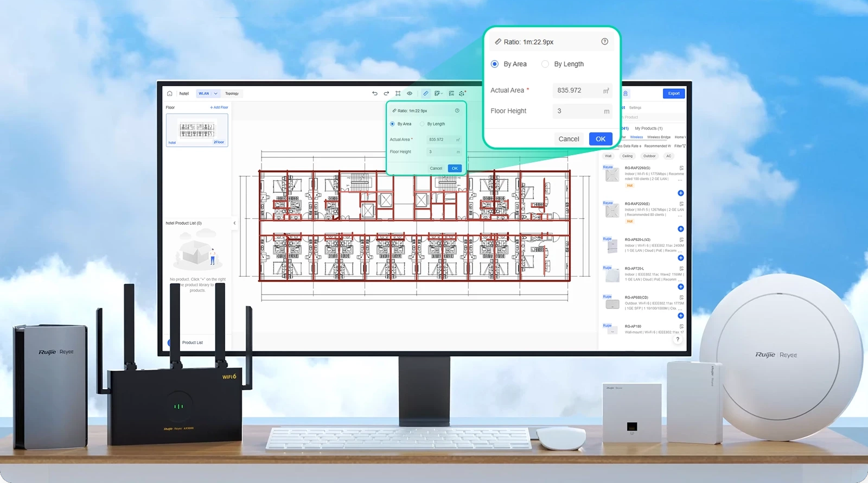Add RG-AP680(CD) with its blue plus
The image size is (868, 483).
coord(681,315)
